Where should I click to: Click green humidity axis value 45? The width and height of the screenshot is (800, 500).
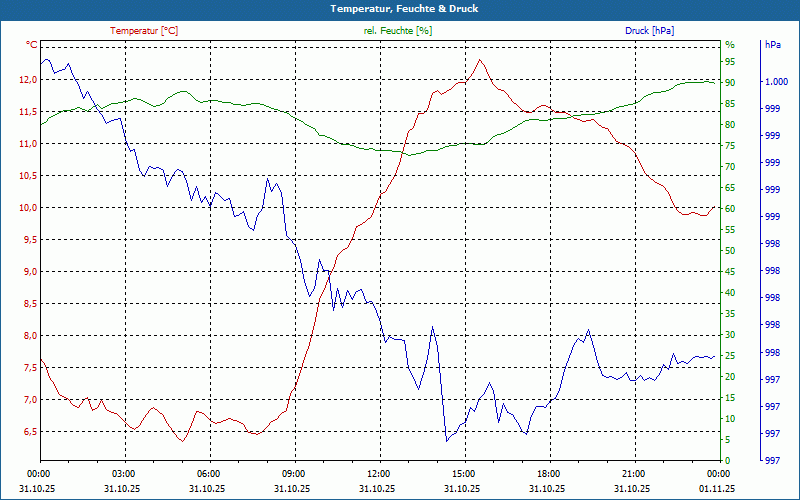coord(730,272)
